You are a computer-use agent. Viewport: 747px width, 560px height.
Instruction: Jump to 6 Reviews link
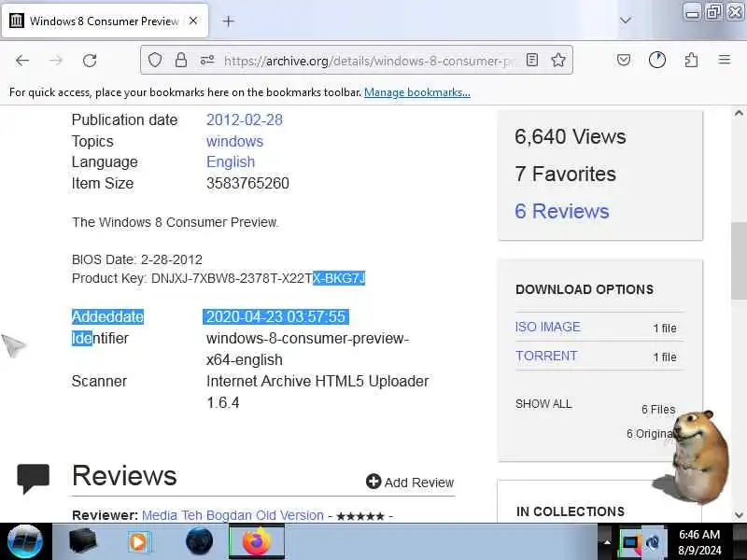click(x=562, y=211)
